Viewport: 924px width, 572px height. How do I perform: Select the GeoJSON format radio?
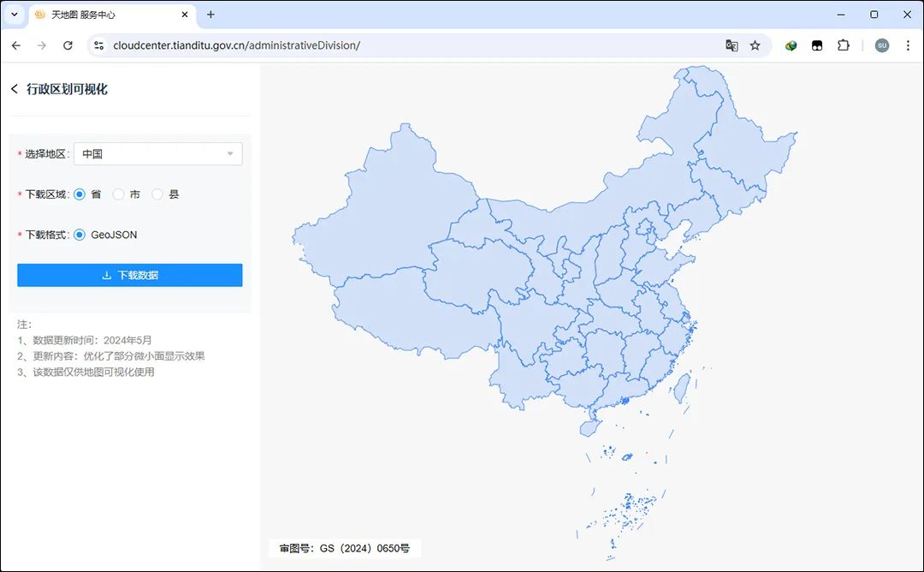[x=80, y=235]
